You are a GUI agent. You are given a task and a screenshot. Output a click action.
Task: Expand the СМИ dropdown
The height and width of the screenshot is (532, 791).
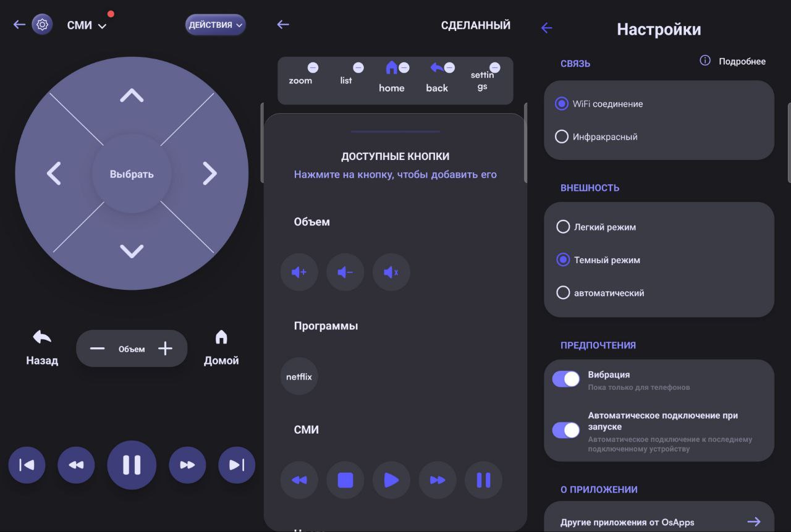[x=102, y=26]
